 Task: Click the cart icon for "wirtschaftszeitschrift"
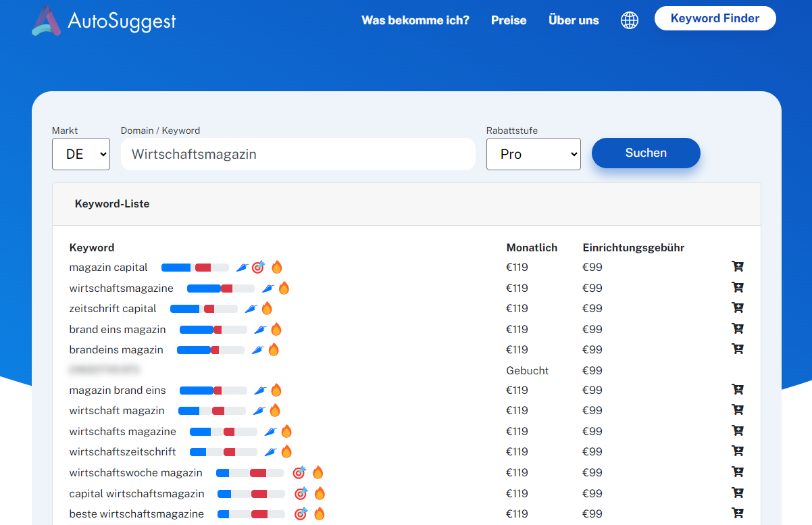[x=738, y=451]
